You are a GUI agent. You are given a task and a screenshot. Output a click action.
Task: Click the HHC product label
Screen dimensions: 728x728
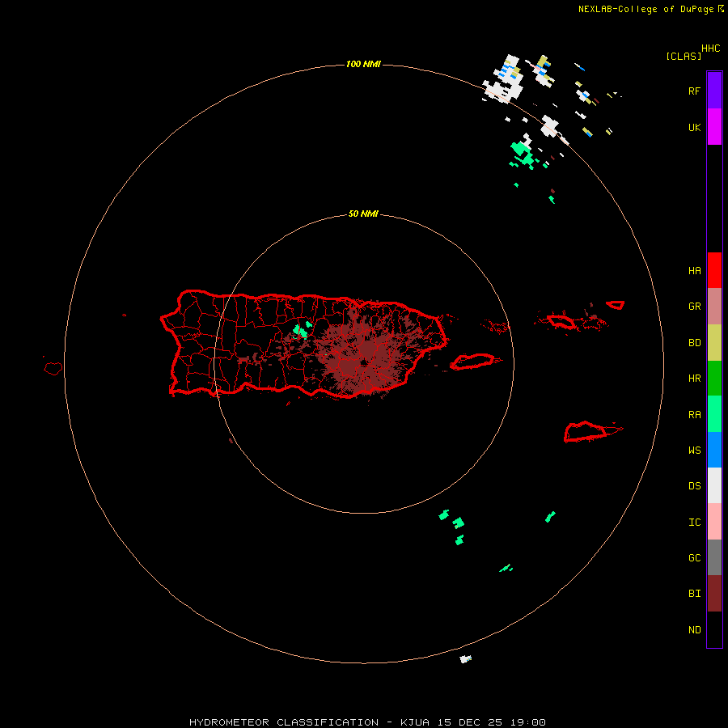(710, 49)
